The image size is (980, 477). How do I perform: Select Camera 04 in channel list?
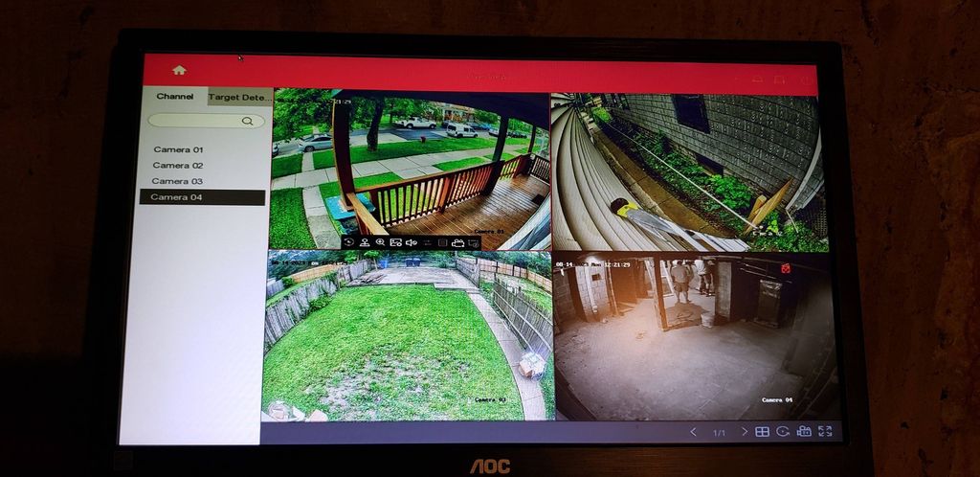point(202,197)
